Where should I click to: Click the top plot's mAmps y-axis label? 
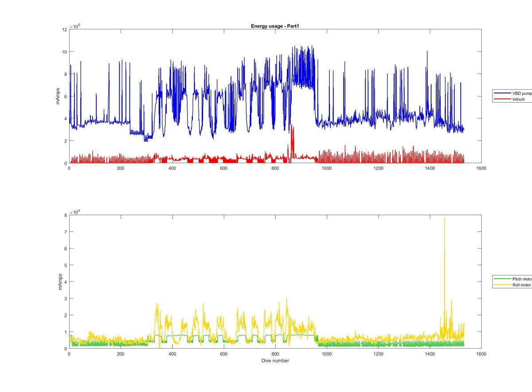(x=58, y=96)
